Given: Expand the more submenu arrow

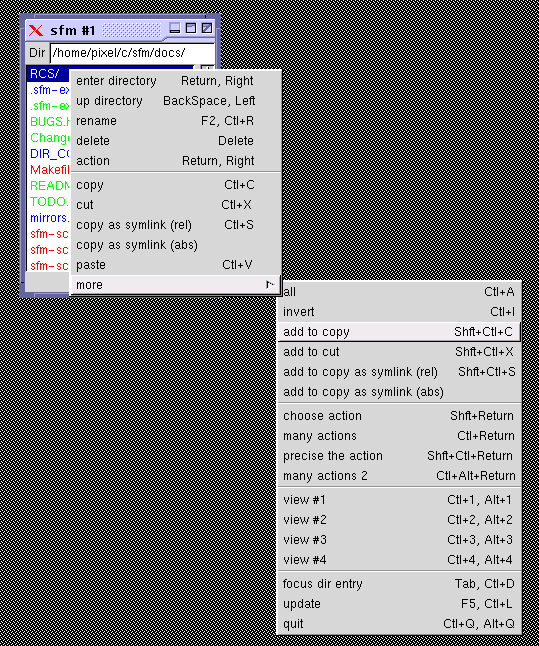Looking at the screenshot, I should click(x=270, y=284).
